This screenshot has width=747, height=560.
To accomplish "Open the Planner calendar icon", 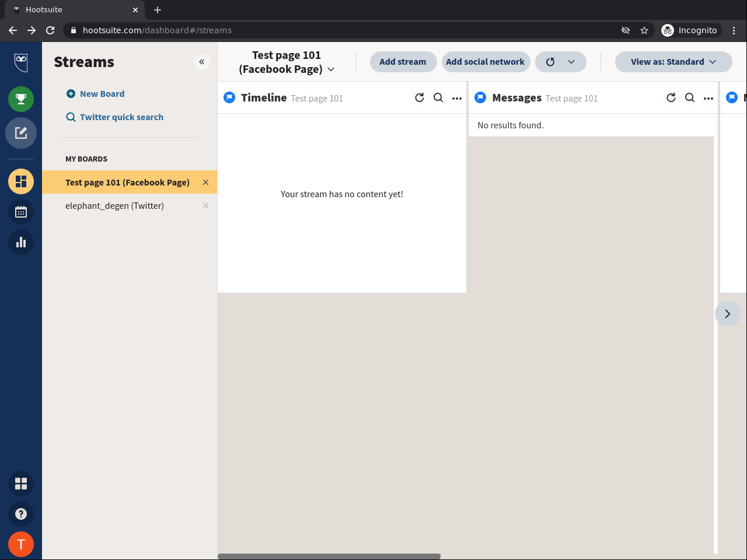I will (x=21, y=212).
